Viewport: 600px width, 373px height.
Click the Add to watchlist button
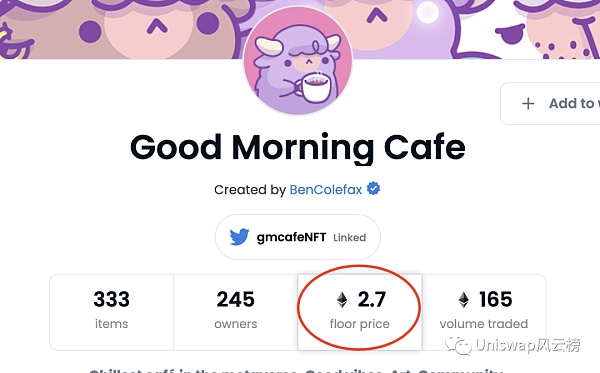(550, 103)
